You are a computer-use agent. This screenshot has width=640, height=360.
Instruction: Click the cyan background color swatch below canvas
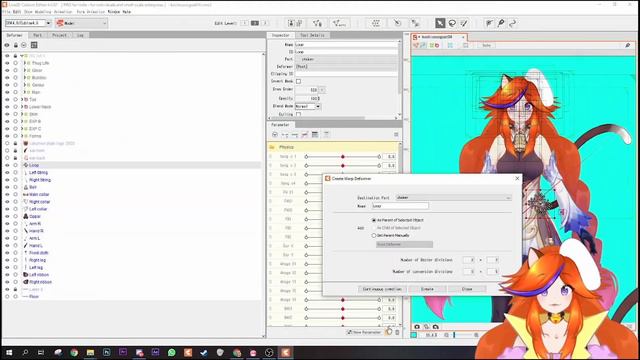point(414,335)
